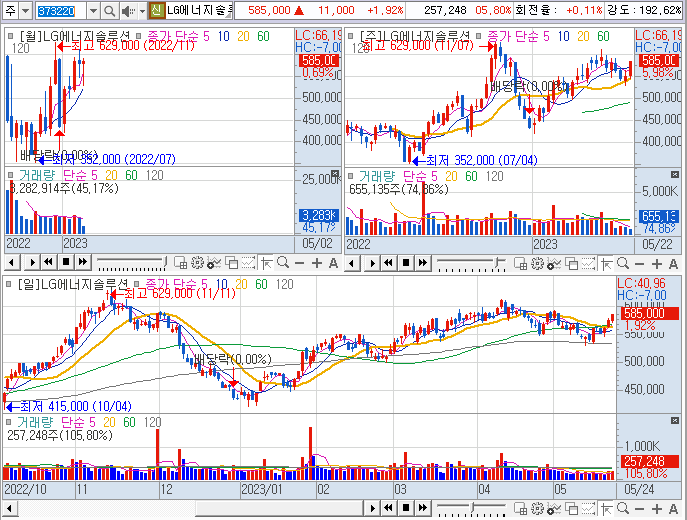Click the 최저 415,000 (10/04) label on daily chart
687x520 pixels.
click(x=76, y=406)
